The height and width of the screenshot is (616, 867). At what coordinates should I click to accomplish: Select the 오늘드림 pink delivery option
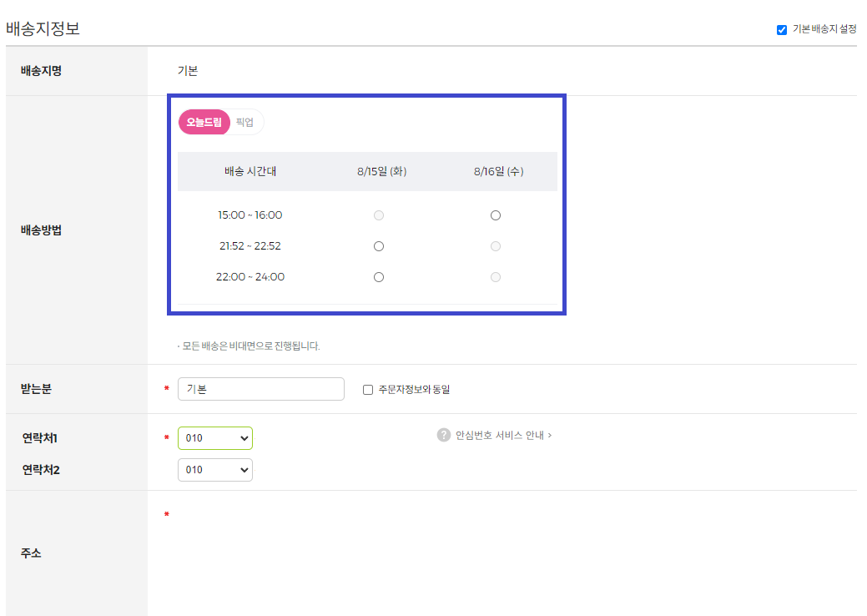click(204, 122)
